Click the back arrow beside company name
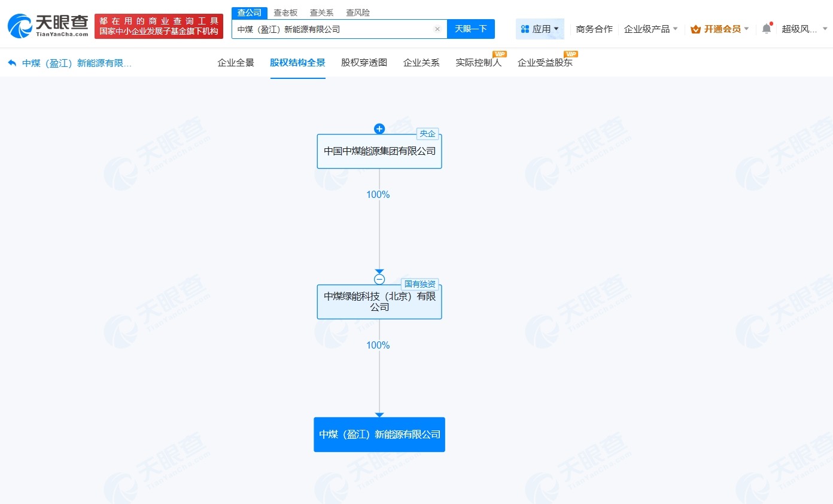Image resolution: width=833 pixels, height=504 pixels. [x=13, y=63]
